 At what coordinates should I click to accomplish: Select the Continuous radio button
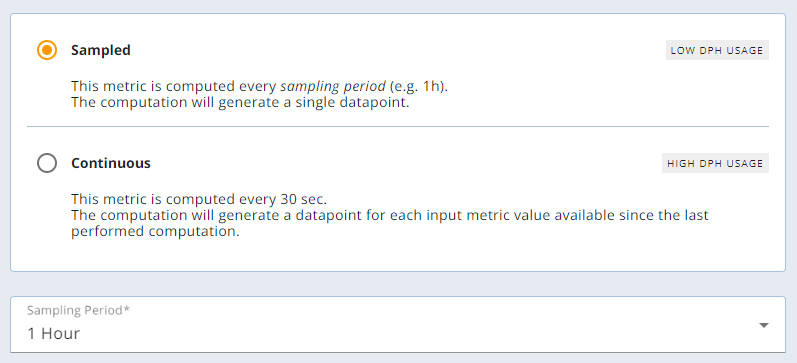click(47, 163)
